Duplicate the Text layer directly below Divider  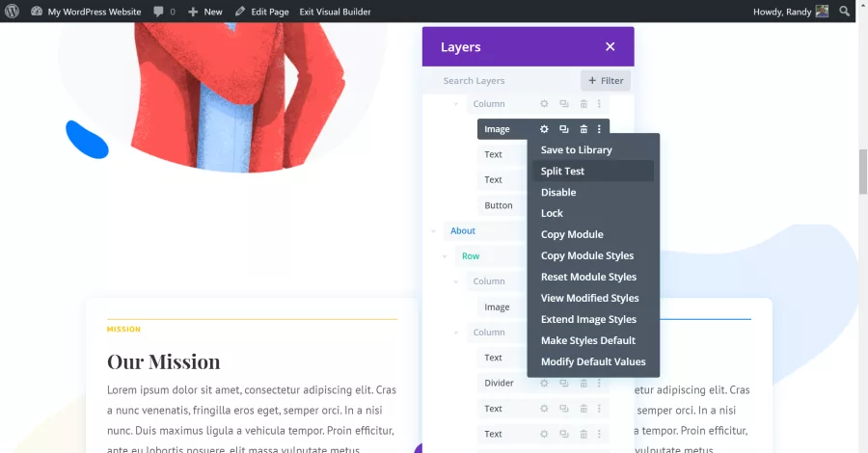point(563,409)
